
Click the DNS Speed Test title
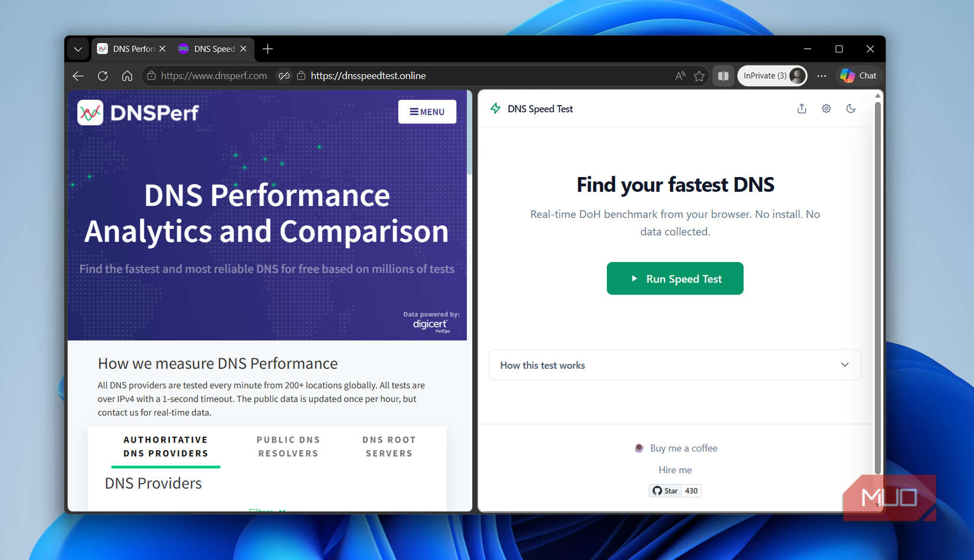point(540,109)
